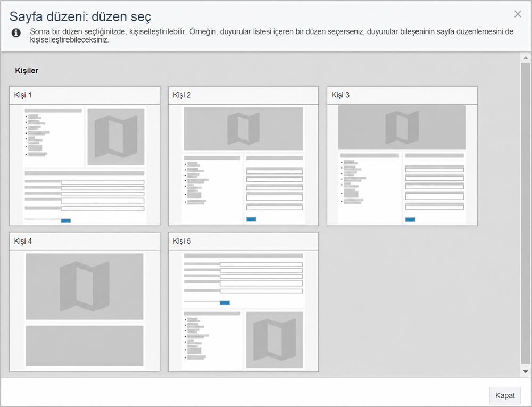The height and width of the screenshot is (407, 532).
Task: Click the vertical scrollbar track
Action: click(x=526, y=214)
